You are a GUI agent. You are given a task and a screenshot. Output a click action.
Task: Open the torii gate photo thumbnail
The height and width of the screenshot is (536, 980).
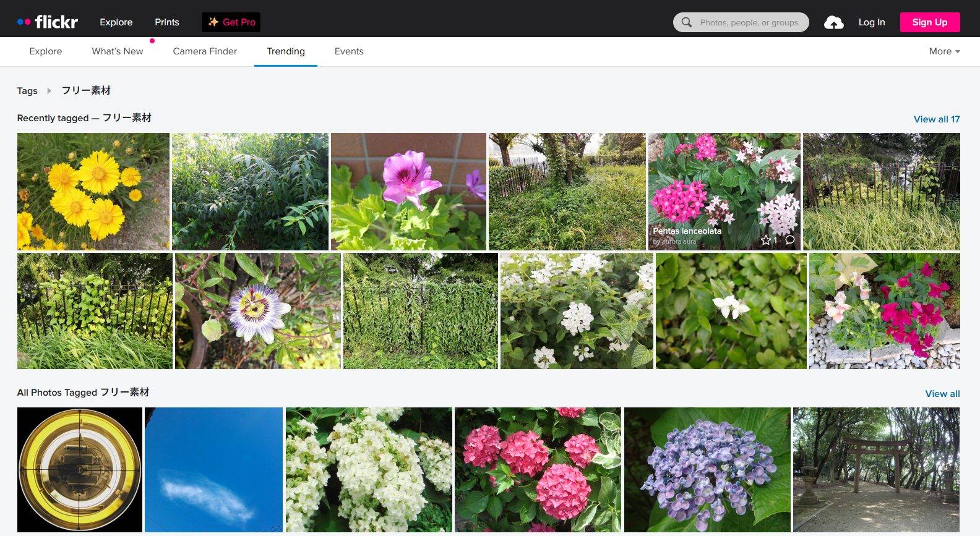[876, 469]
